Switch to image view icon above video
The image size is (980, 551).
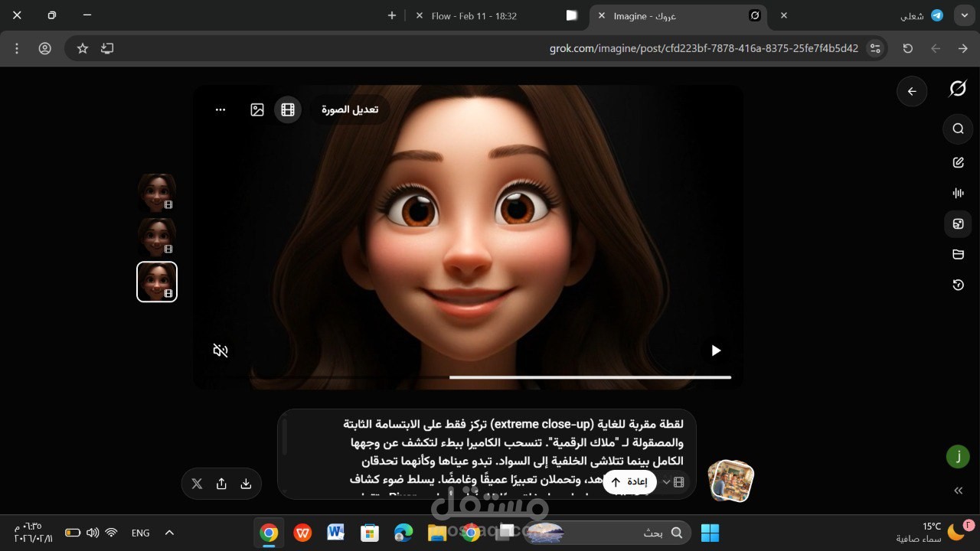pyautogui.click(x=257, y=109)
